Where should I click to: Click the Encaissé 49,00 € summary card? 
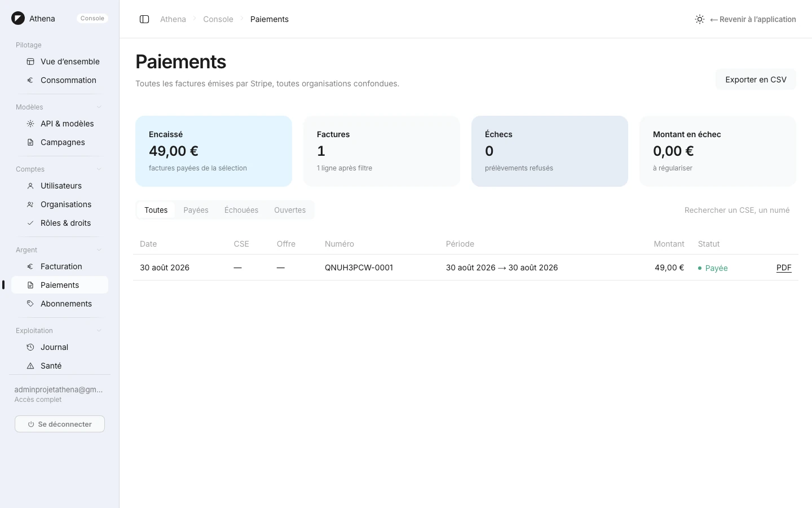tap(214, 151)
